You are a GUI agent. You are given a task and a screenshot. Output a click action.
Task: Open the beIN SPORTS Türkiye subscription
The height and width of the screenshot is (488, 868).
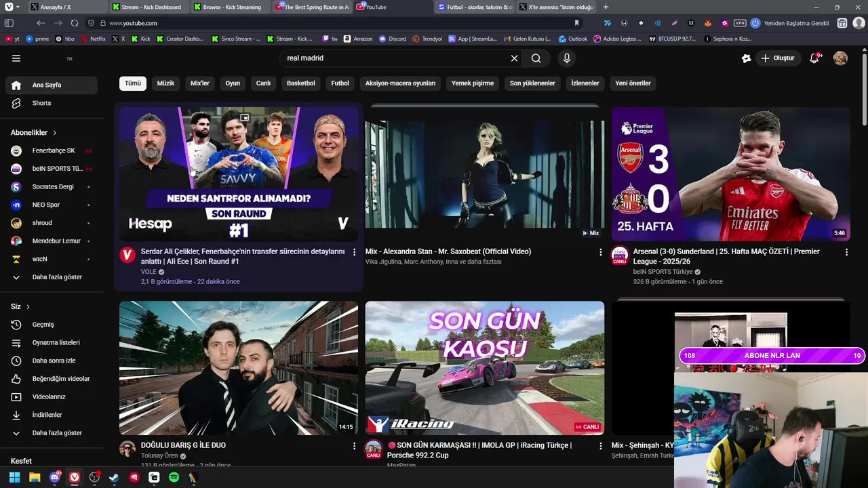52,169
